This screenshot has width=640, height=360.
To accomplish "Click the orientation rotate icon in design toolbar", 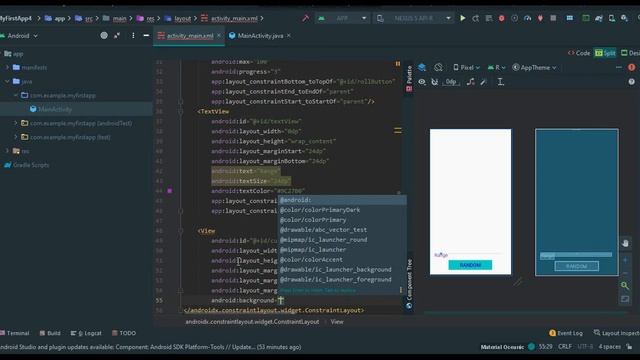I will tap(438, 67).
